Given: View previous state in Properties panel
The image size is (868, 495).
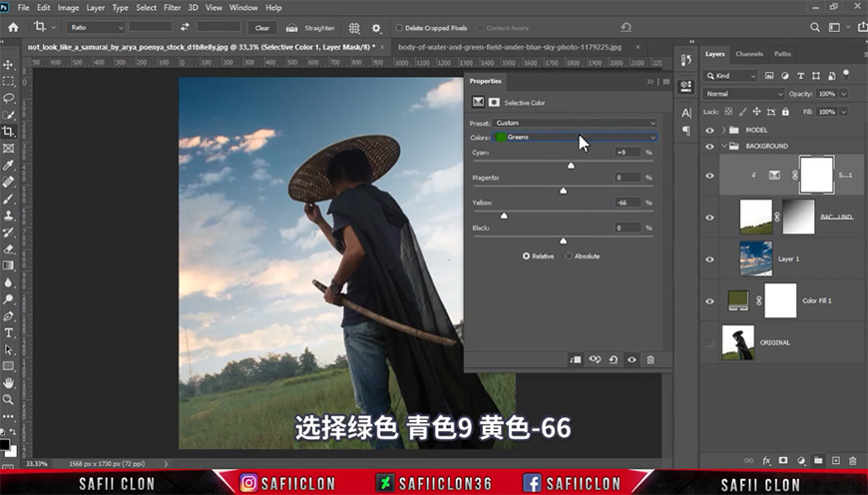Looking at the screenshot, I should [595, 359].
